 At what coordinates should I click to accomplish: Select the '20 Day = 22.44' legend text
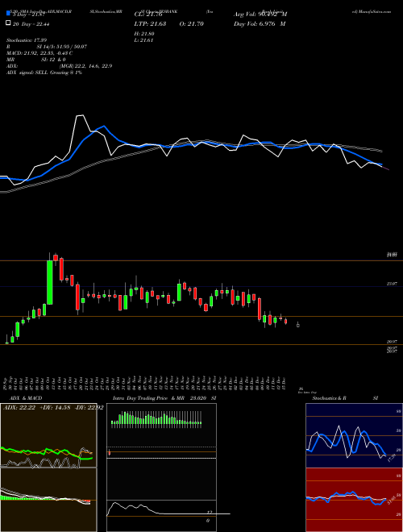pyautogui.click(x=31, y=23)
